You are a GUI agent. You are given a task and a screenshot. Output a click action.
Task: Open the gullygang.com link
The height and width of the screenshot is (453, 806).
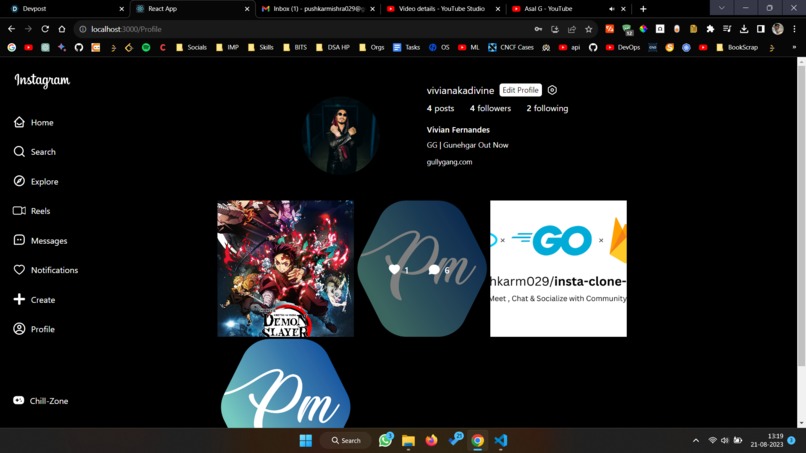449,162
